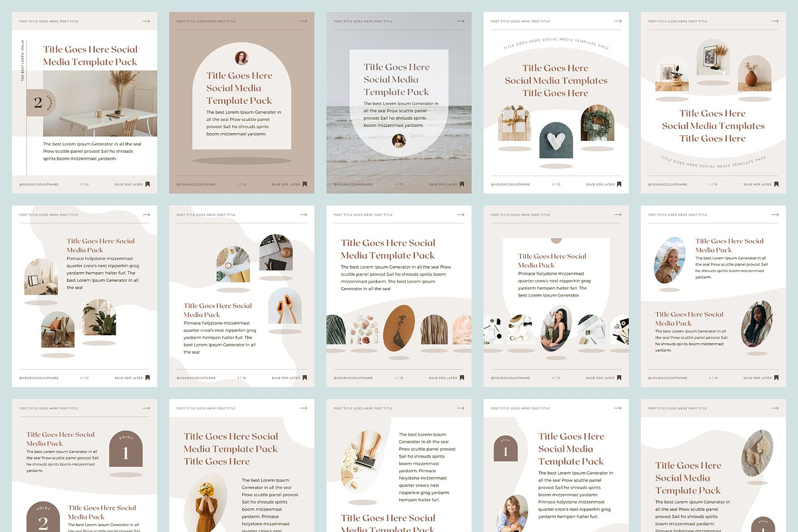Screen dimensions: 798x532
Task: Click the bookmark on the card with vase arch photo
Action: pos(776,184)
